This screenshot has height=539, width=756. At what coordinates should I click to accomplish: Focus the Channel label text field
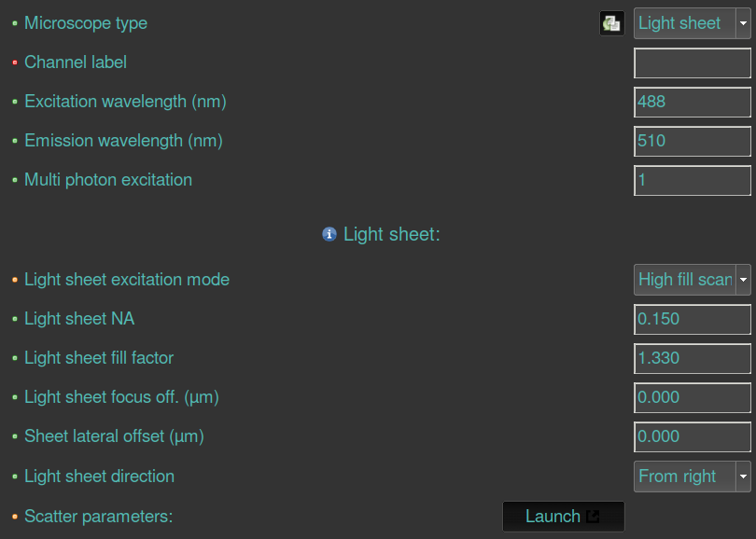point(692,62)
